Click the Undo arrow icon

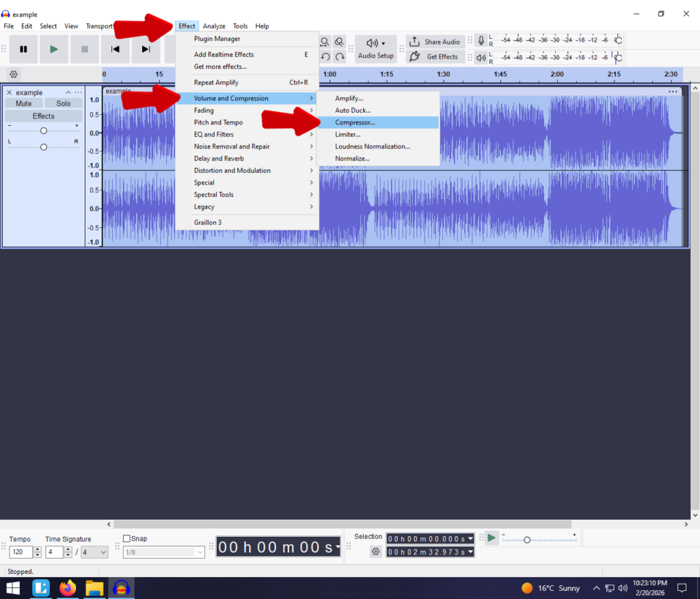pyautogui.click(x=326, y=57)
